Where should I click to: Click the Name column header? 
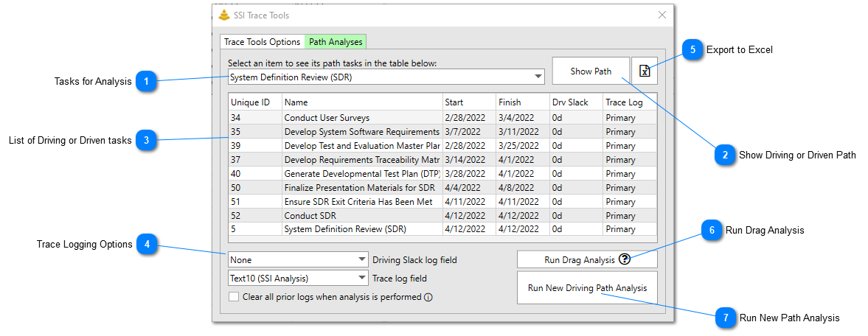coord(363,102)
